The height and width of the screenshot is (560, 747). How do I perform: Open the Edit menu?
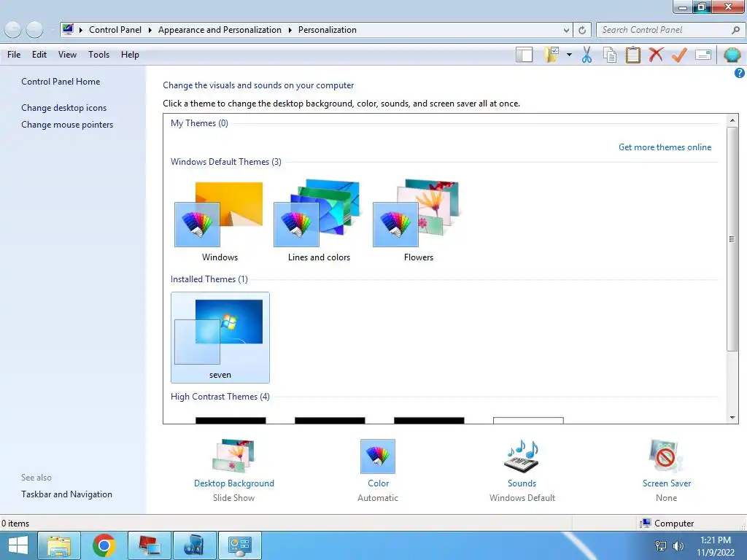pyautogui.click(x=39, y=55)
